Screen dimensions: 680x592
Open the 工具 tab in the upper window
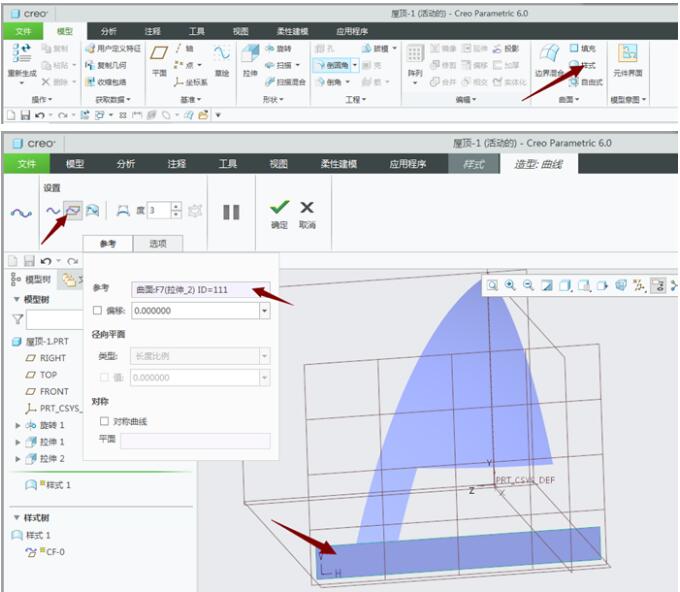(x=196, y=31)
